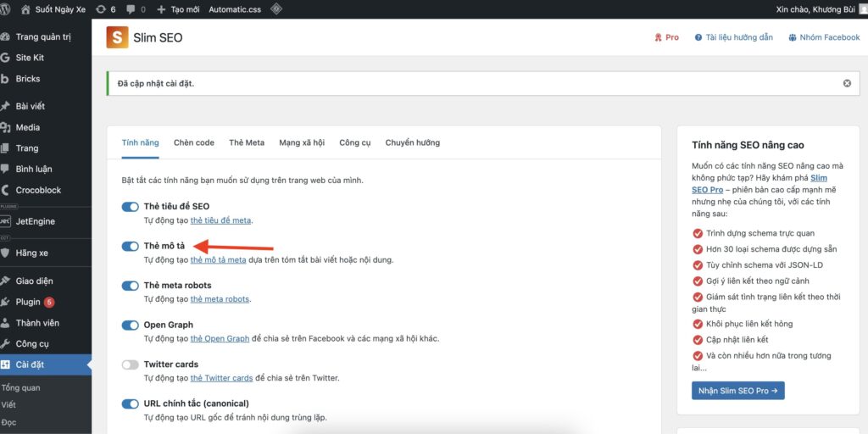Click the group icon beside Nhóm Facebook
The width and height of the screenshot is (868, 434).
click(x=793, y=37)
